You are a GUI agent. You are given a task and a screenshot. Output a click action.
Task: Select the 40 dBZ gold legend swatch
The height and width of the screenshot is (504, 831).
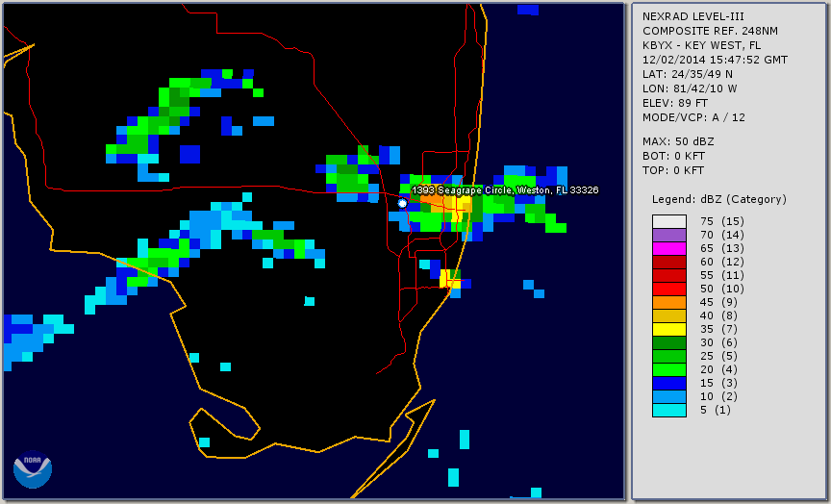pyautogui.click(x=669, y=315)
